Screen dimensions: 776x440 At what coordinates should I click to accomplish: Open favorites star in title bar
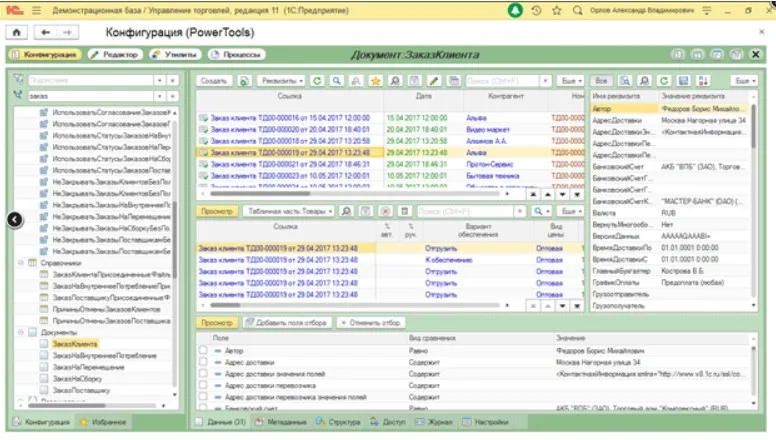pos(557,10)
